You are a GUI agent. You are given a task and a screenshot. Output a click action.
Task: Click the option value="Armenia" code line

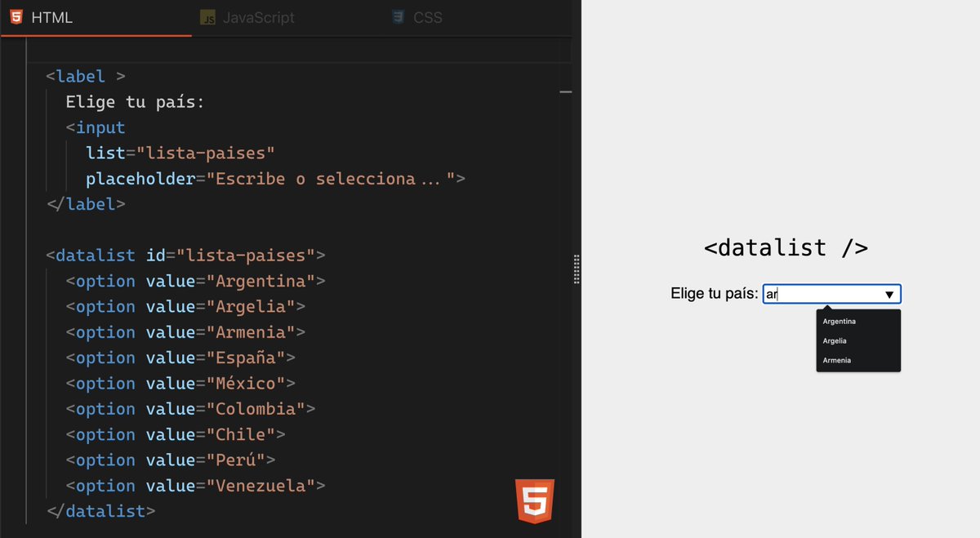(185, 332)
